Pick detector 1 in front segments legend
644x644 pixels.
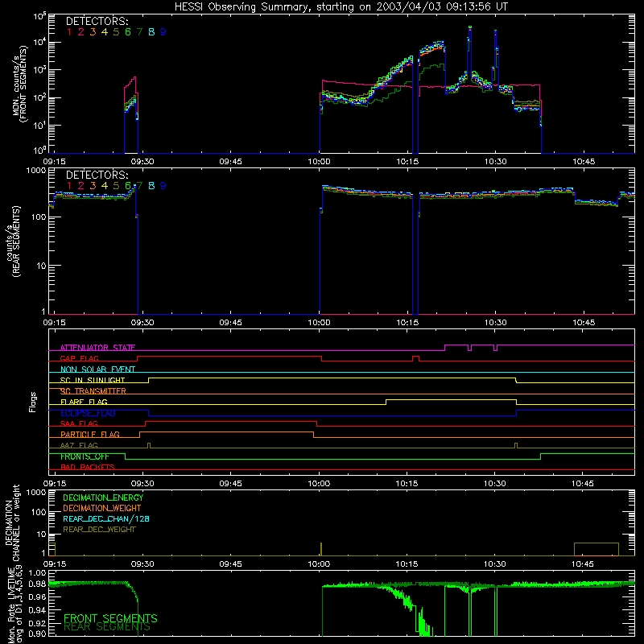coord(69,32)
